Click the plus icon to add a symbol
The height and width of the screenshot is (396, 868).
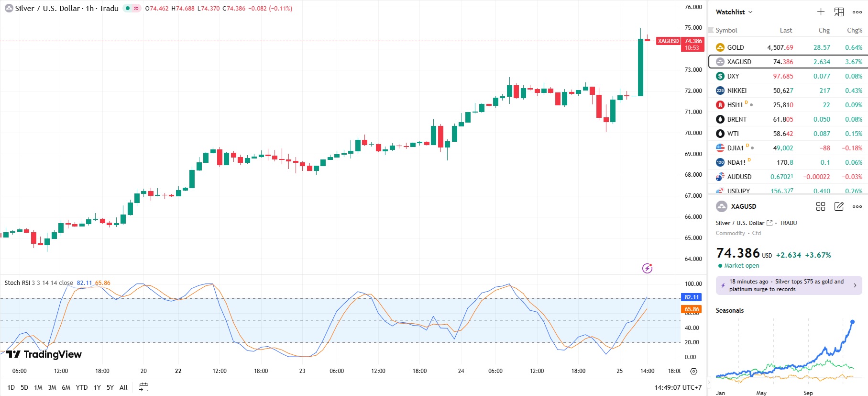(821, 12)
